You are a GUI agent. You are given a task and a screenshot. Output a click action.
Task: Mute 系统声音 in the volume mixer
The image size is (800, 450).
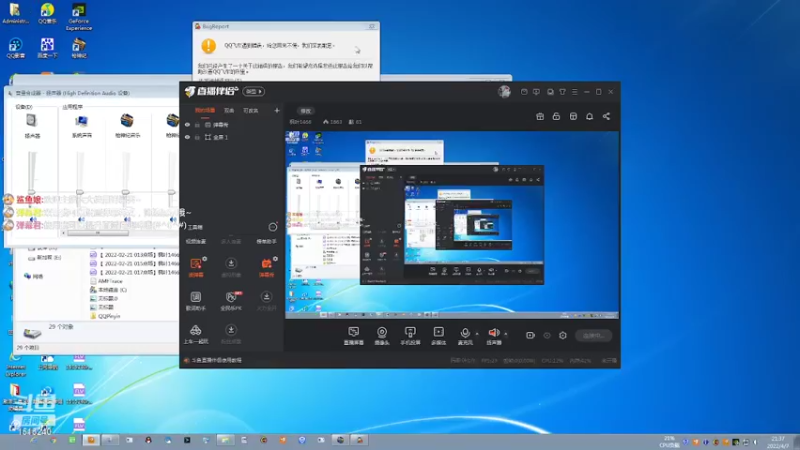[x=81, y=219]
